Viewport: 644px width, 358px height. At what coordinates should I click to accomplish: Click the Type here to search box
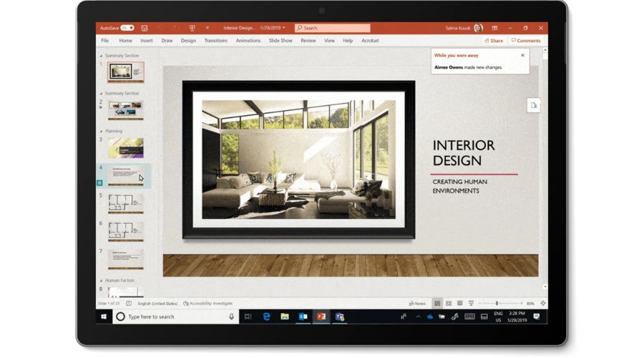pos(175,316)
